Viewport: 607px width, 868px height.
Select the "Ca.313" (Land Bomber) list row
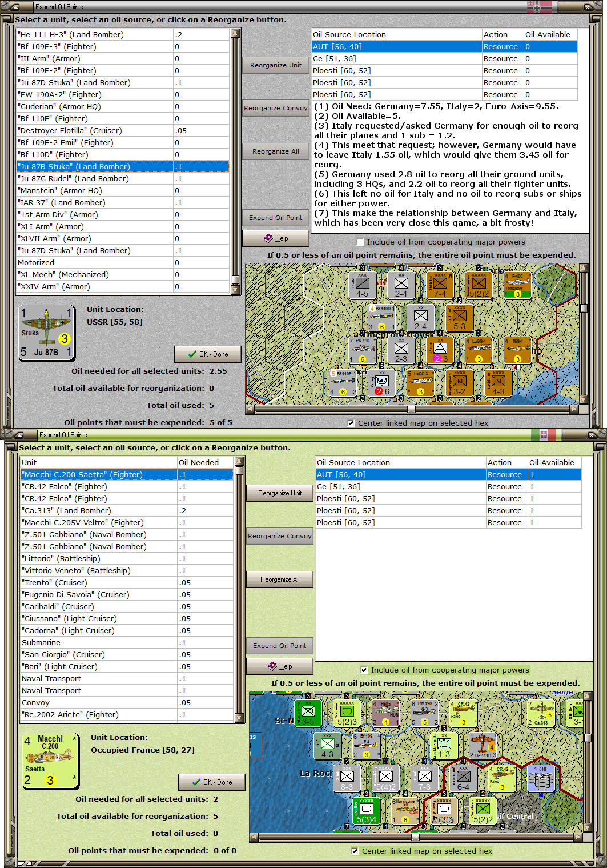point(127,510)
